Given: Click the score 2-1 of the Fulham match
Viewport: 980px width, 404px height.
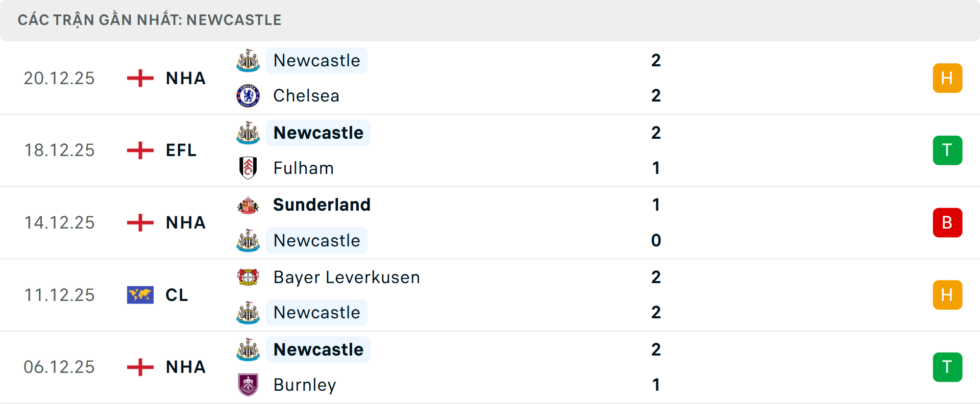Looking at the screenshot, I should [x=656, y=150].
